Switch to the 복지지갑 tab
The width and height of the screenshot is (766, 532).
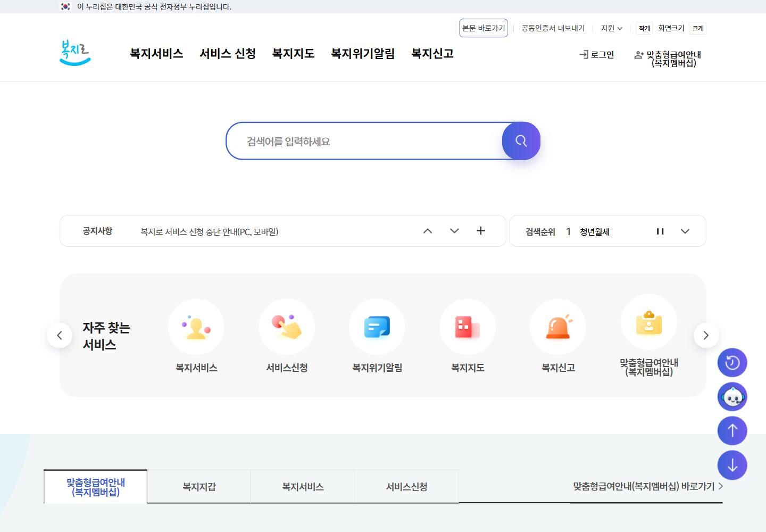[199, 487]
